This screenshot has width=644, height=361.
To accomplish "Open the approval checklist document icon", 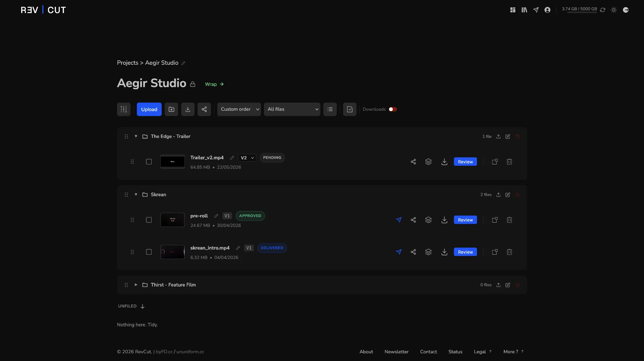I will [350, 109].
